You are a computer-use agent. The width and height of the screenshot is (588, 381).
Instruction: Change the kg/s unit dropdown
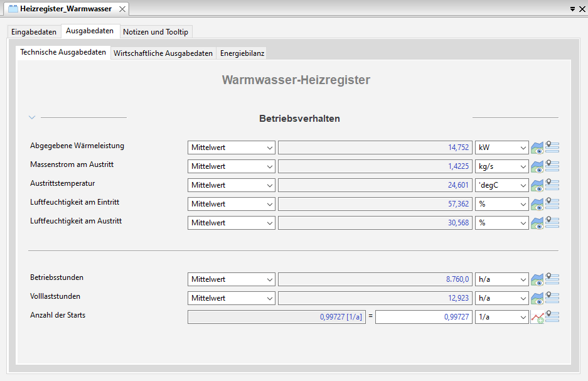tap(502, 166)
